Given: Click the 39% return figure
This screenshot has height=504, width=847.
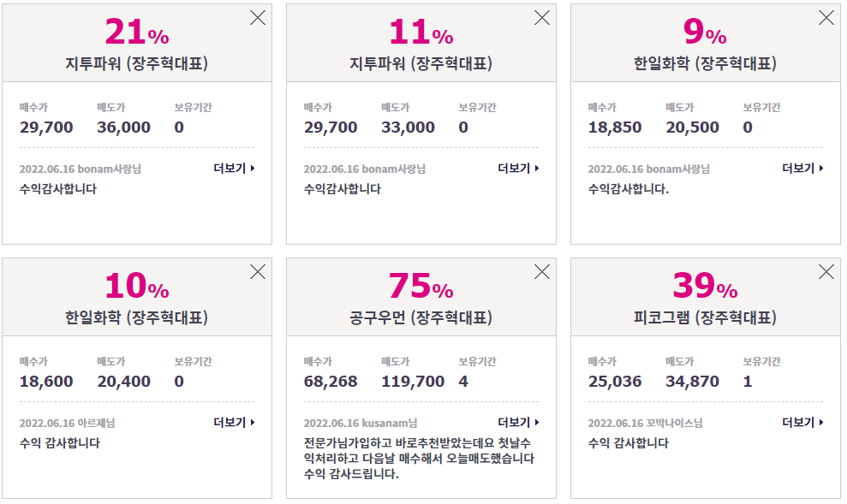Looking at the screenshot, I should [705, 286].
